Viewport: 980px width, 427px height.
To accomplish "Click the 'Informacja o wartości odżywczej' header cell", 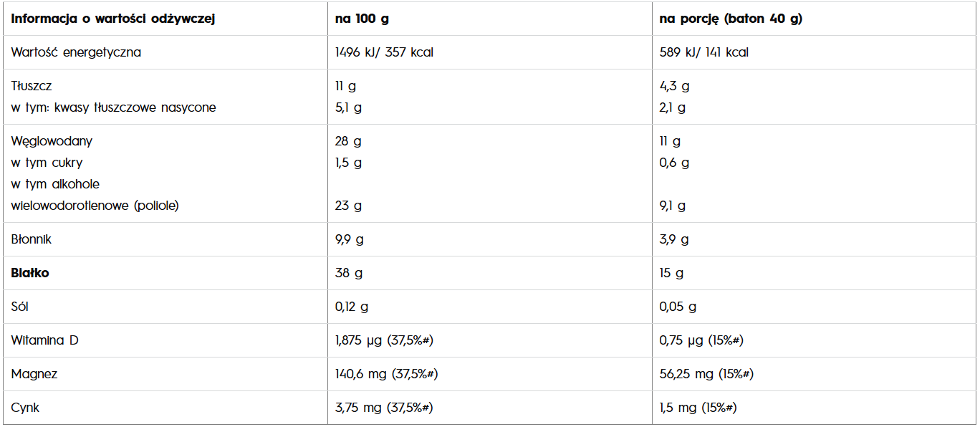I will [113, 19].
